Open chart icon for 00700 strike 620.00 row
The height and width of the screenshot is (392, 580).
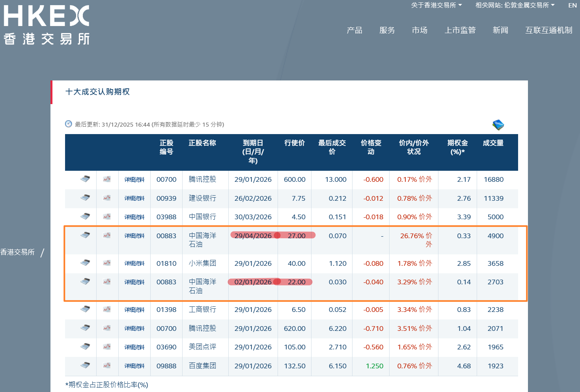point(107,328)
